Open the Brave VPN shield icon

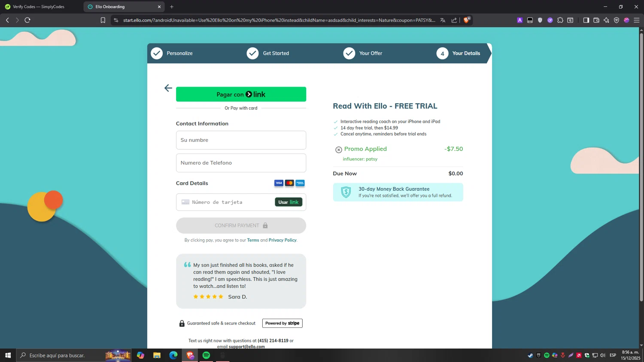[617, 20]
